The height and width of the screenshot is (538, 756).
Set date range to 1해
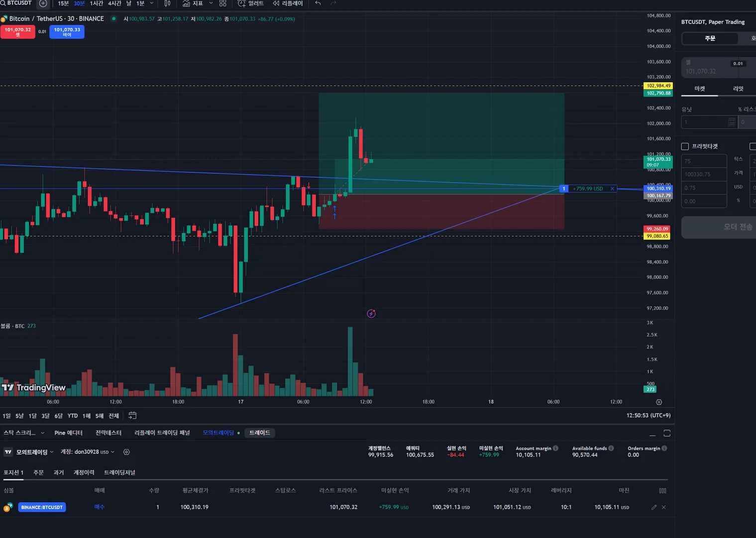pos(87,416)
